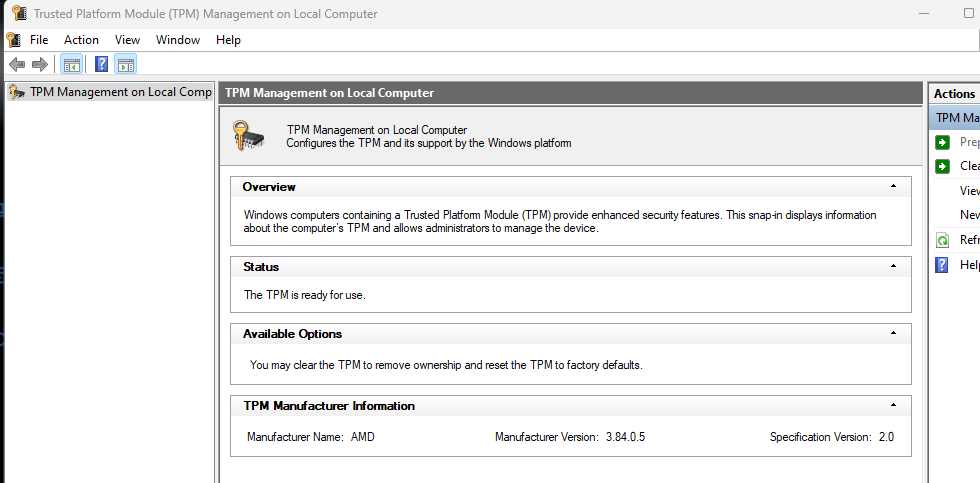Viewport: 980px width, 483px height.
Task: Click TPM tree node key icon
Action: tap(18, 92)
